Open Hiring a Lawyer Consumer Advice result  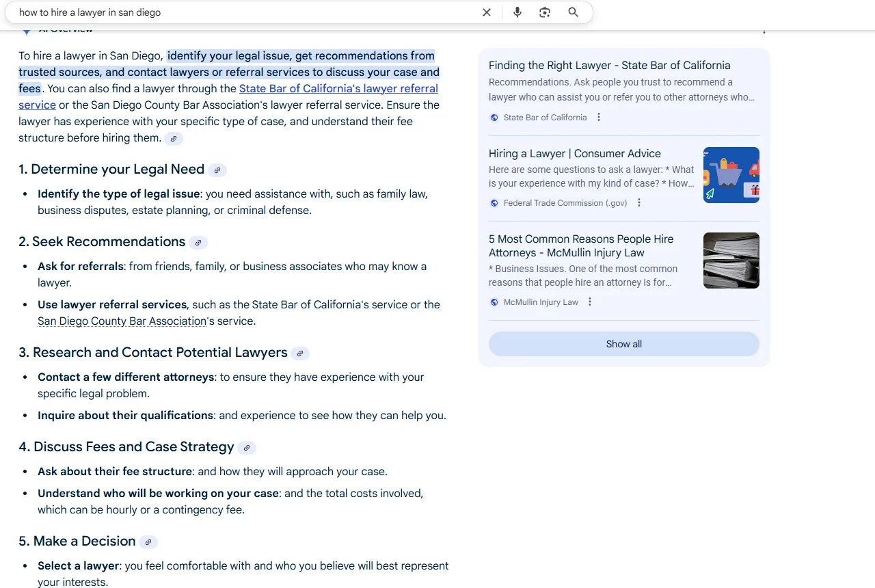(574, 154)
